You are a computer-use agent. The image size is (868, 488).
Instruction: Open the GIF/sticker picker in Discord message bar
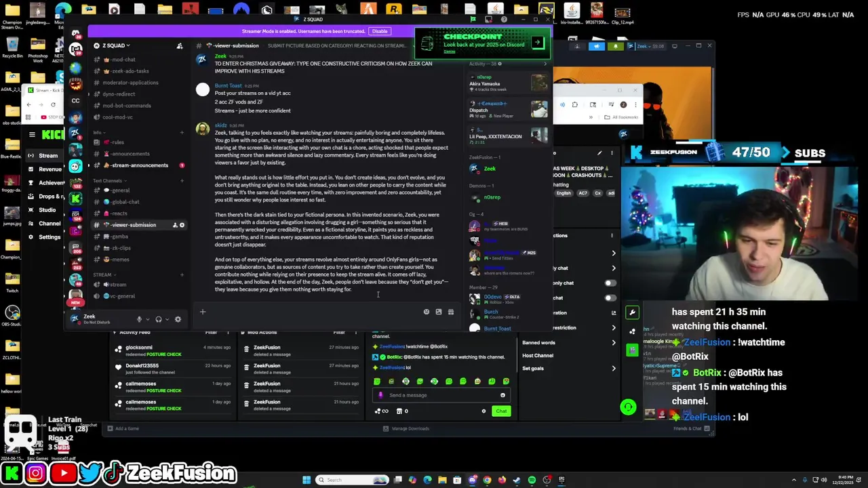click(x=439, y=312)
